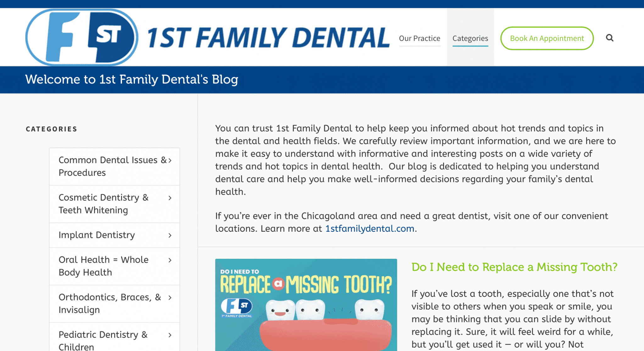
Task: Open Common Dental Issues & Procedures category
Action: pos(113,166)
